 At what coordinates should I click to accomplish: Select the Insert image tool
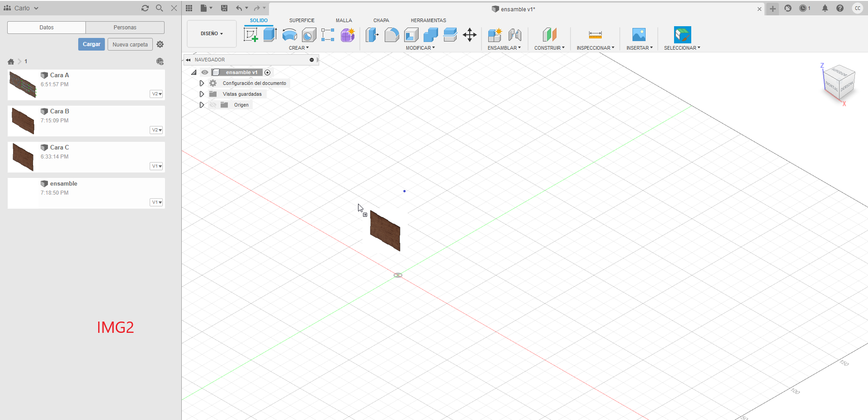[639, 35]
